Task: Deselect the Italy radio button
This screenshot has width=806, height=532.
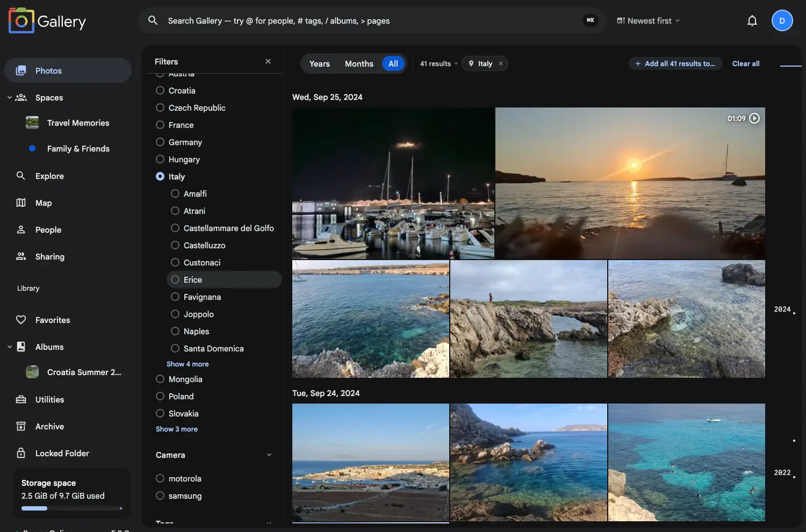Action: pyautogui.click(x=160, y=176)
